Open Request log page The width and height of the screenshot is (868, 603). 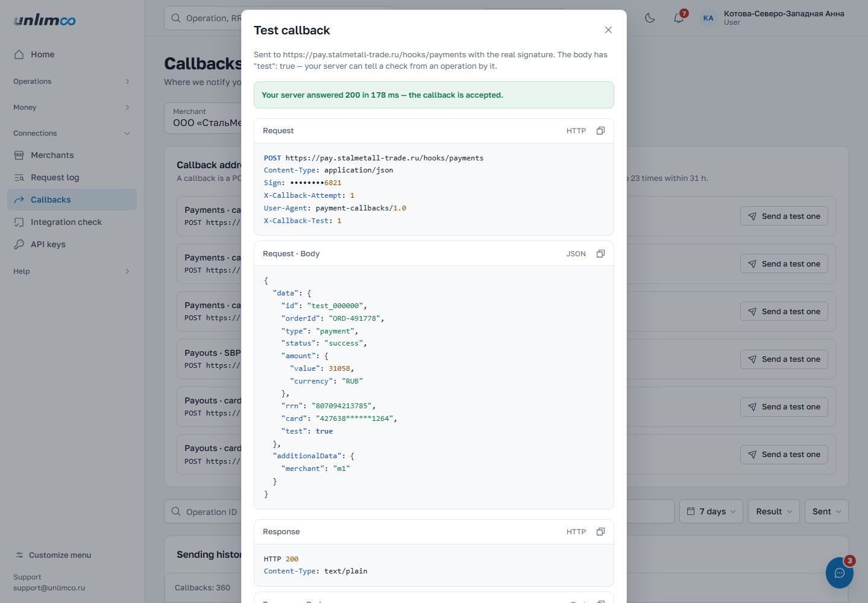[x=72, y=177]
